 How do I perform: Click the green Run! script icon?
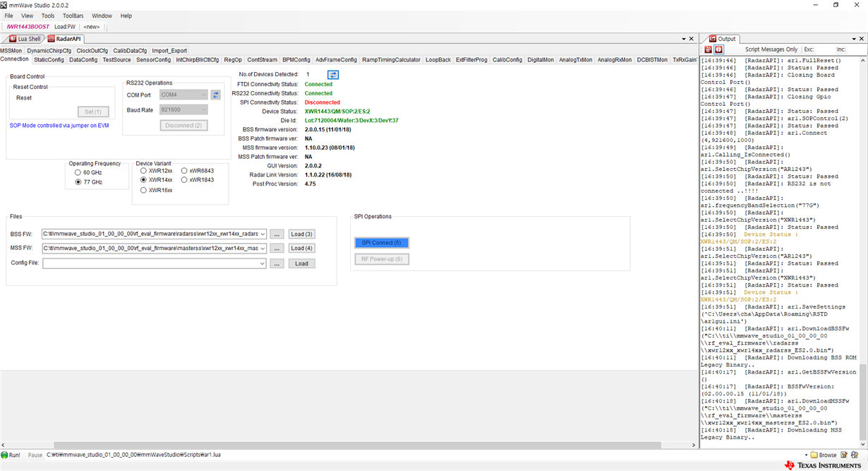(4, 455)
